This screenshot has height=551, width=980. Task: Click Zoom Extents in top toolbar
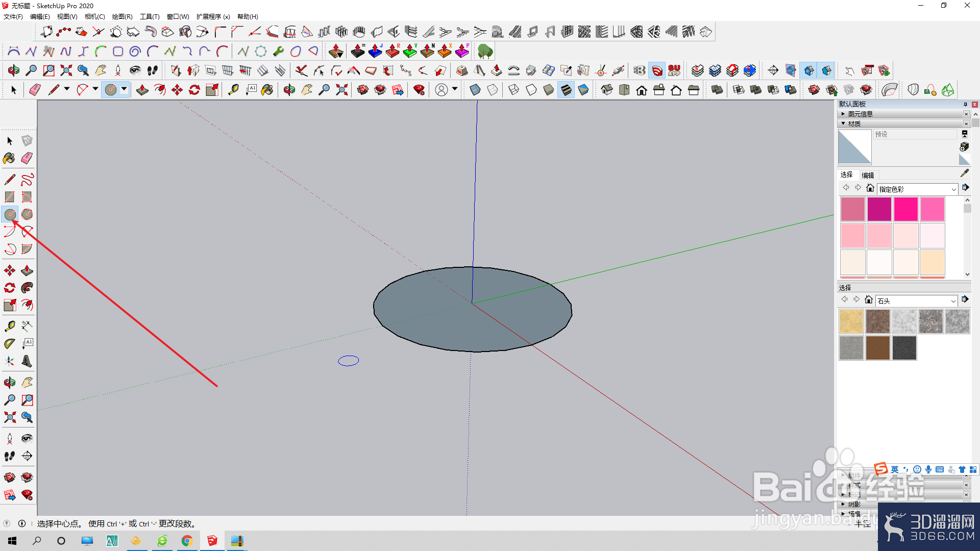pyautogui.click(x=342, y=90)
